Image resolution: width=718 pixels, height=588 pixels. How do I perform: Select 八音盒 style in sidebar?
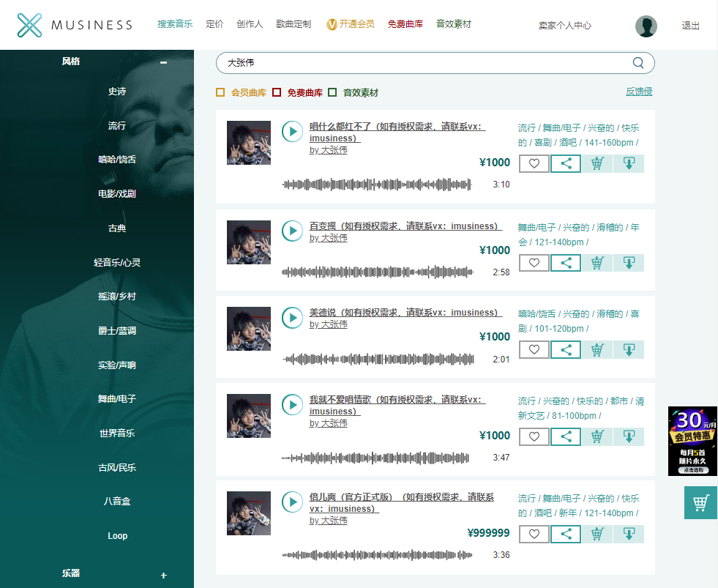(117, 501)
